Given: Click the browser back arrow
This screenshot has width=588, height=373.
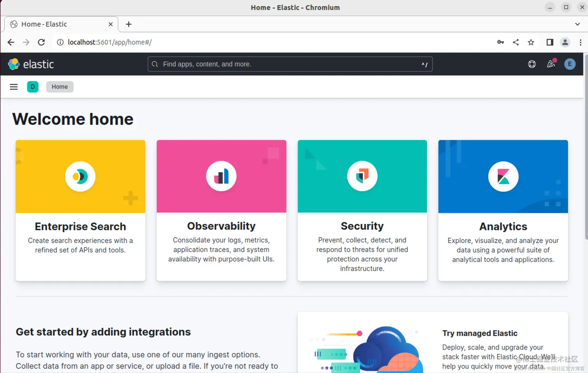Looking at the screenshot, I should 11,42.
